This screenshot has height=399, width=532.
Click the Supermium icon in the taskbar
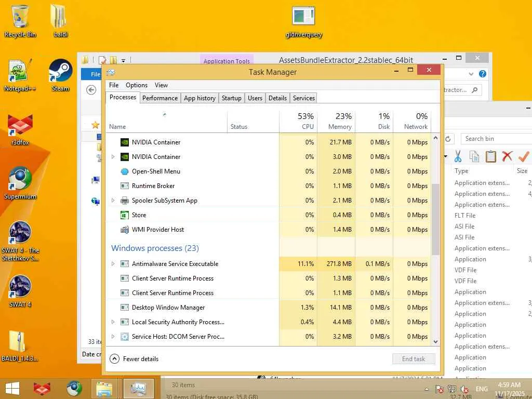click(74, 389)
